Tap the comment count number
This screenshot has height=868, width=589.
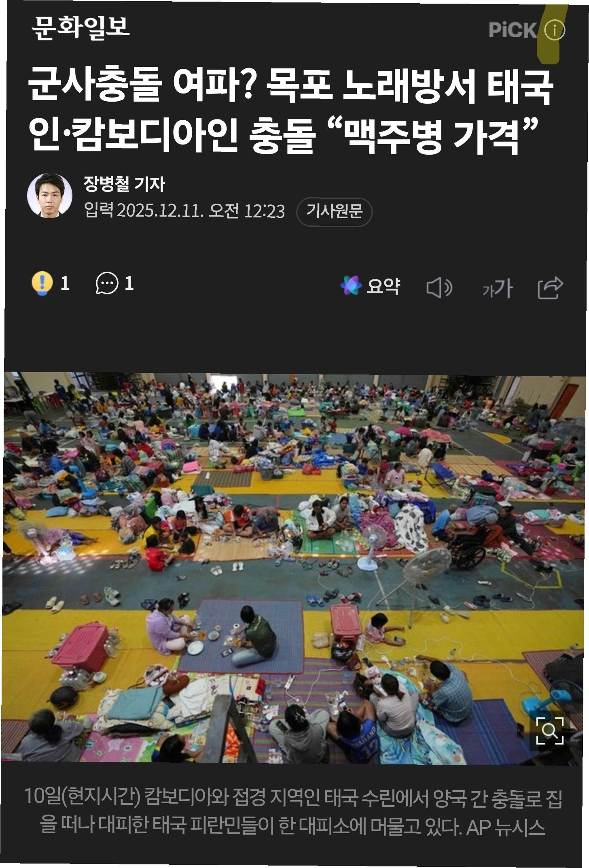click(x=129, y=283)
